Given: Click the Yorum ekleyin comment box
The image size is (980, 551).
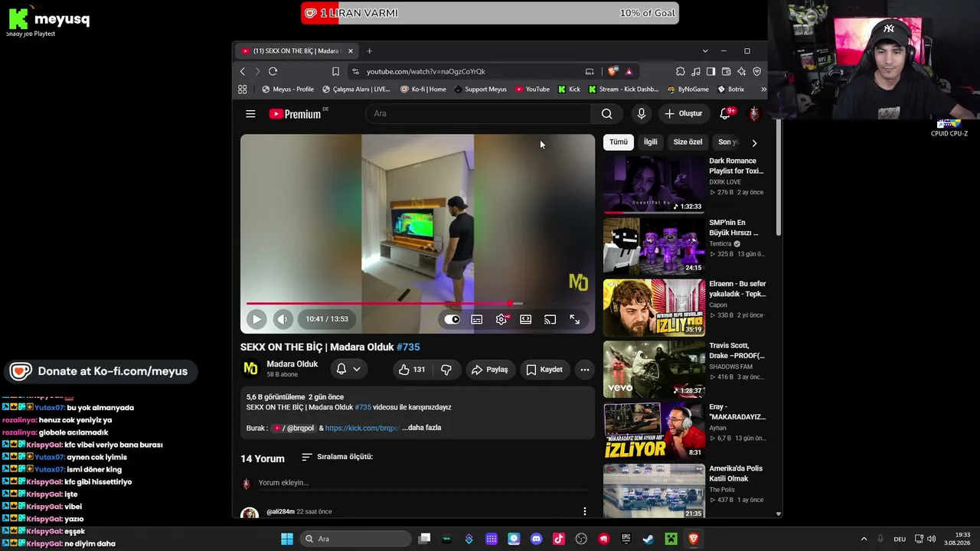Looking at the screenshot, I should (x=423, y=483).
